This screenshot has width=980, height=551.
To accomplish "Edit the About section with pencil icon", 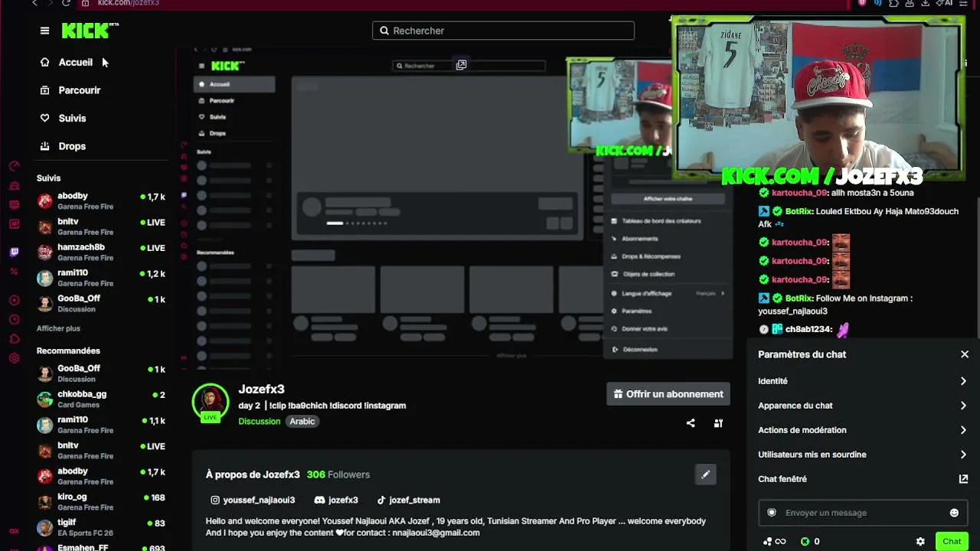I will (705, 474).
